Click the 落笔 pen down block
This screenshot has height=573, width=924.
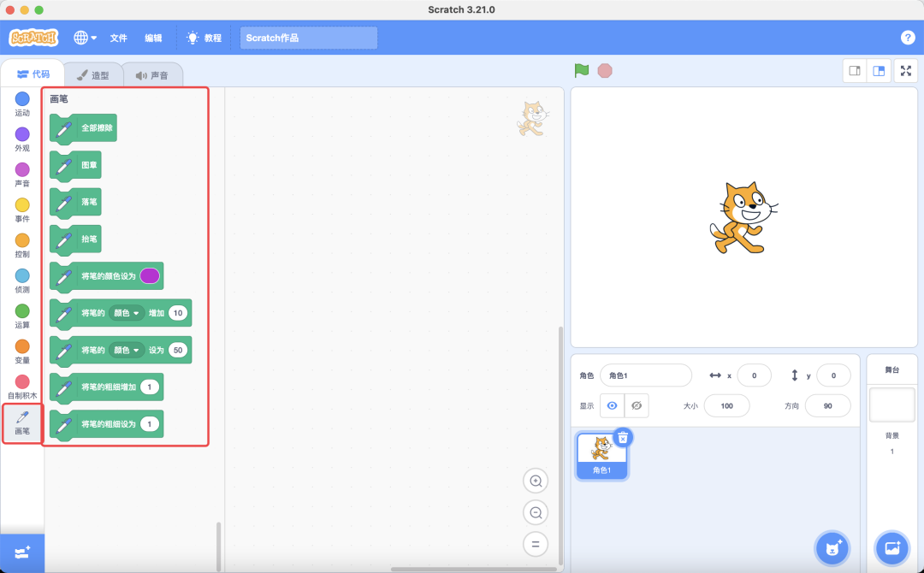(x=75, y=203)
